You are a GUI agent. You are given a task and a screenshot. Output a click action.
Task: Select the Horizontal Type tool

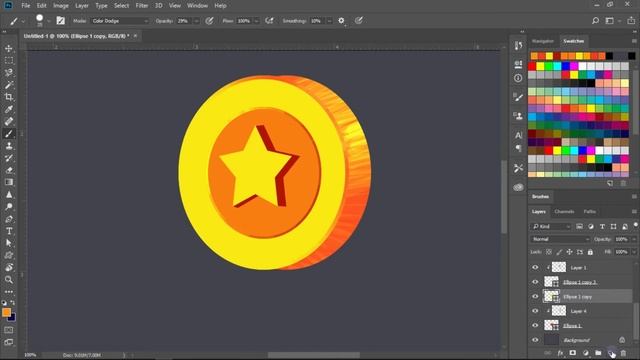pos(9,231)
